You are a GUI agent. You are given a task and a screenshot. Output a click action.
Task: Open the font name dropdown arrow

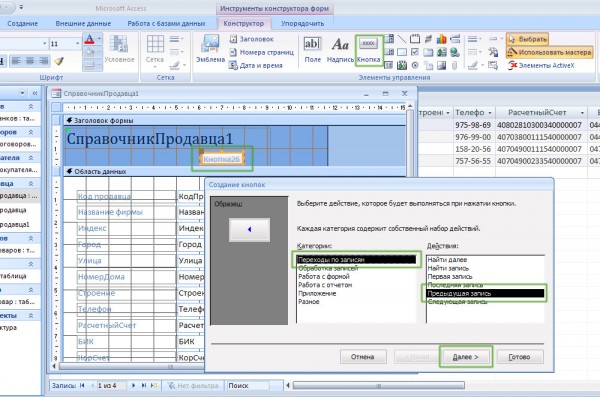pos(45,44)
